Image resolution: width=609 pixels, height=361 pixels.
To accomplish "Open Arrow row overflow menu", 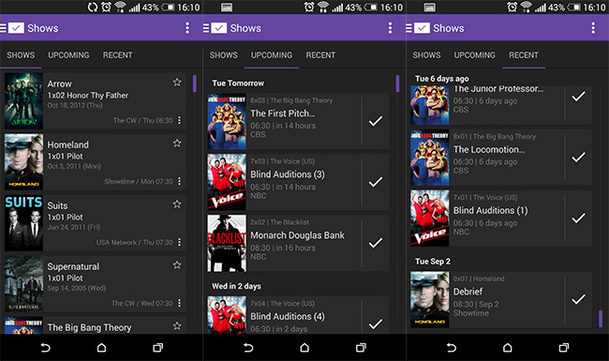I will click(179, 120).
